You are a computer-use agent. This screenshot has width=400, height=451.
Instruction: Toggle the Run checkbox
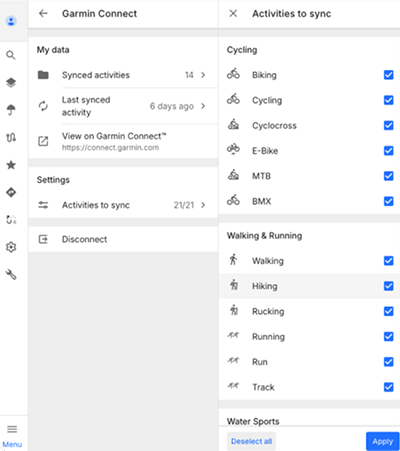pos(389,362)
